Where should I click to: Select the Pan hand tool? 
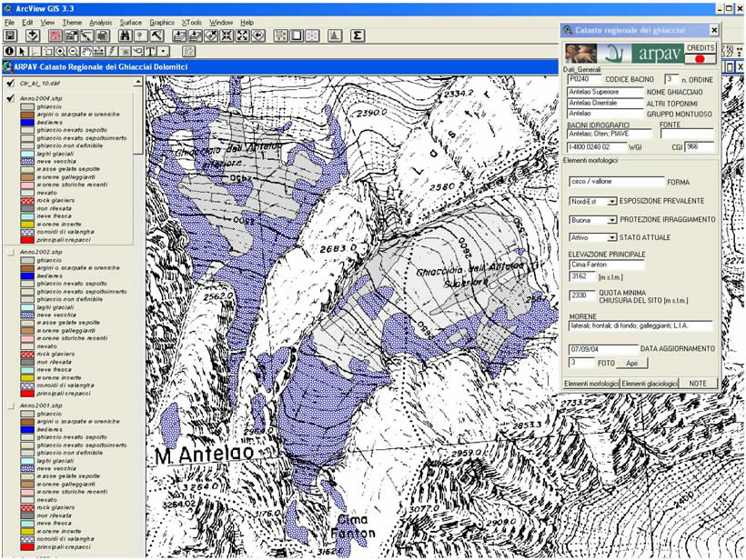coord(86,51)
